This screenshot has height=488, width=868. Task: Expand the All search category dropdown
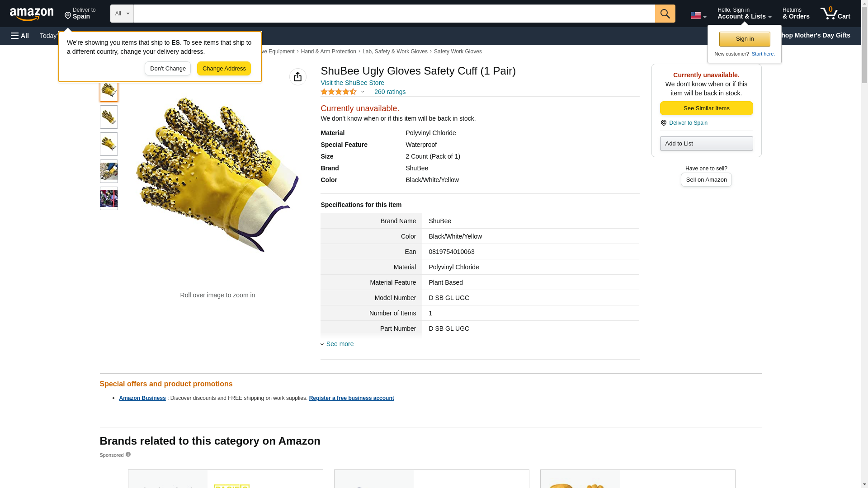(122, 14)
